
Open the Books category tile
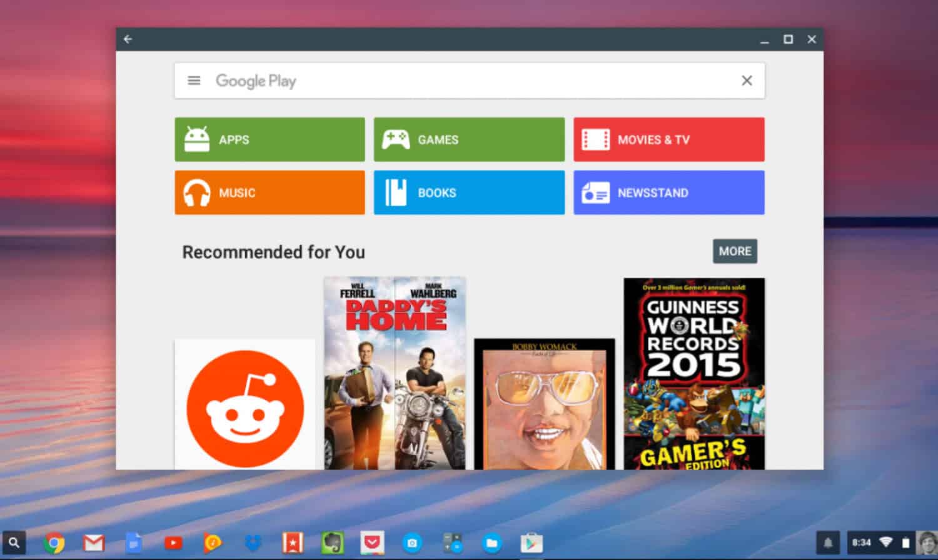click(x=469, y=192)
